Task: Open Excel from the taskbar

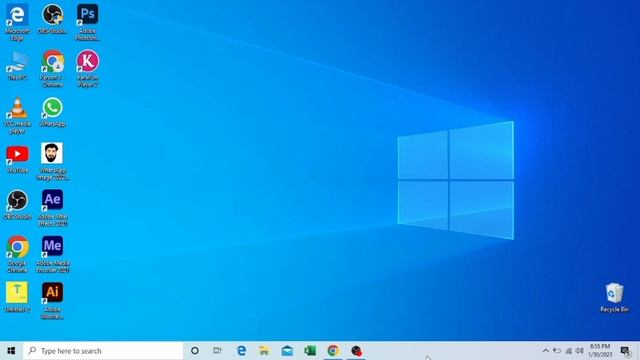Action: pos(310,351)
